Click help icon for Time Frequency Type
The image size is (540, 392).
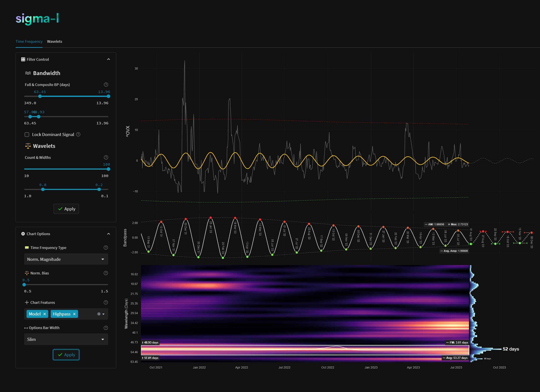tap(106, 248)
